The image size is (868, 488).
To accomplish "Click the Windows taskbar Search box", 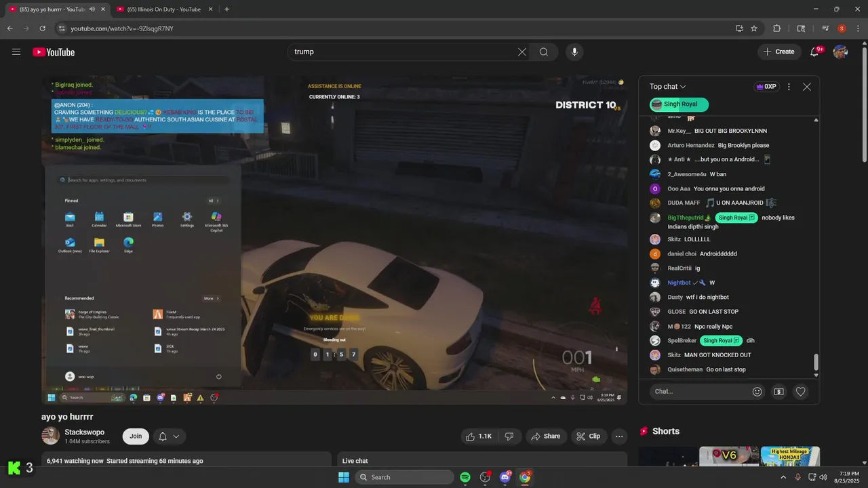I will point(405,477).
